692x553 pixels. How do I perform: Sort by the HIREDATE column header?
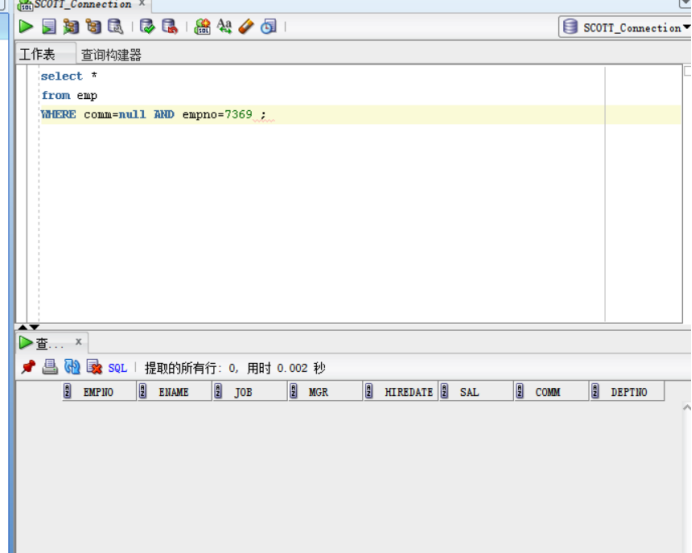coord(401,392)
